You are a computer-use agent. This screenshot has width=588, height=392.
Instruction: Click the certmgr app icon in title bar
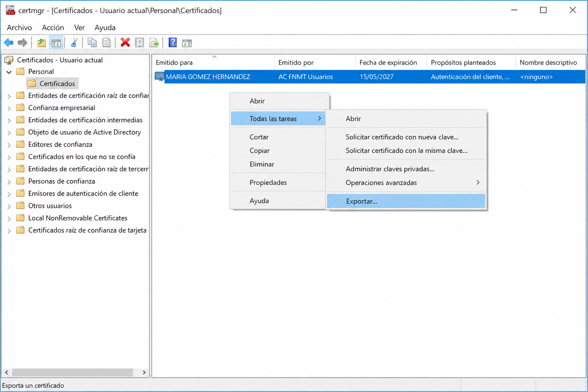pos(10,10)
